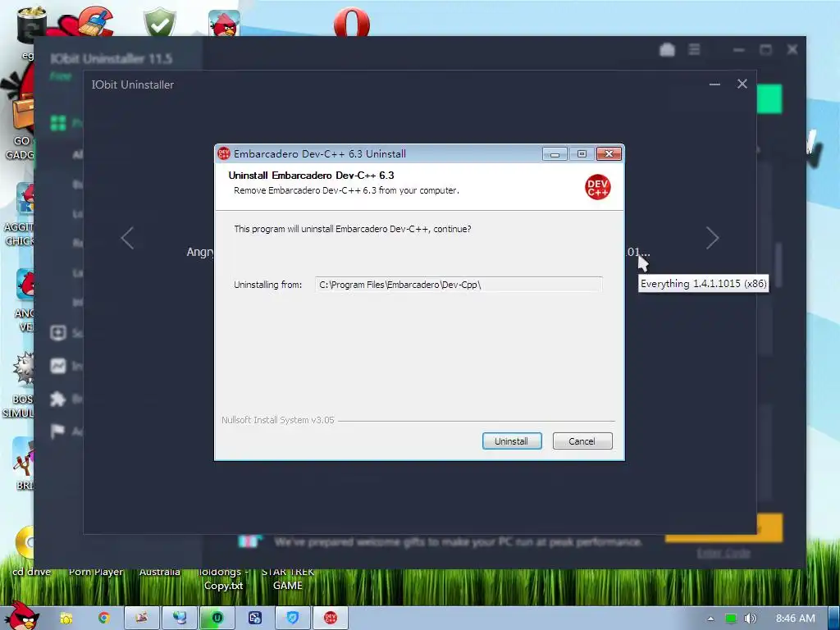
Task: Click the Uninstall button in Dev-C++ dialog
Action: 512,441
